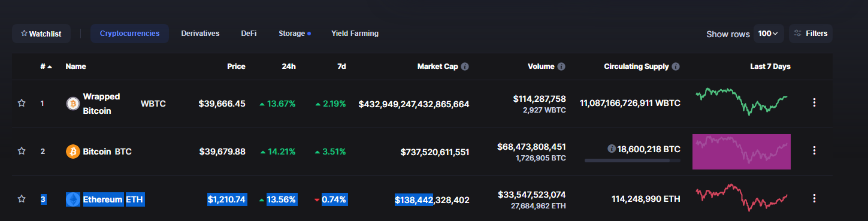Image resolution: width=868 pixels, height=221 pixels.
Task: Click Bitcoin's circulating supply progress bar
Action: [633, 161]
